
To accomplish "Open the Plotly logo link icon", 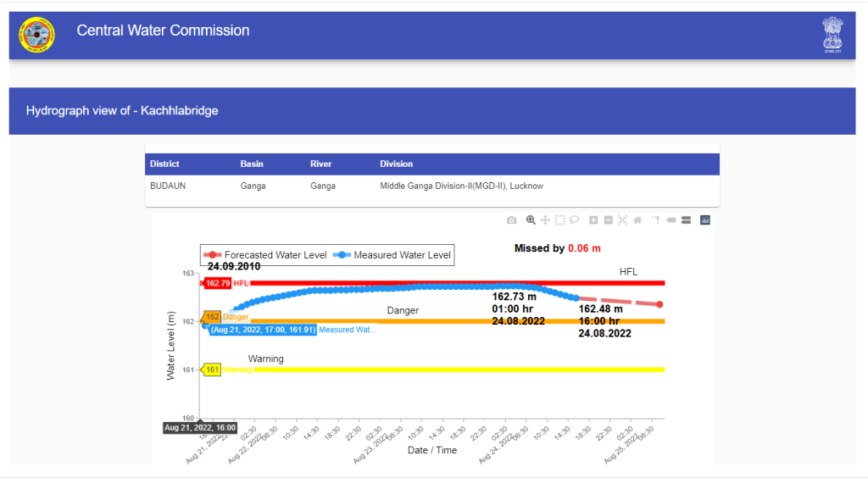I will 704,220.
